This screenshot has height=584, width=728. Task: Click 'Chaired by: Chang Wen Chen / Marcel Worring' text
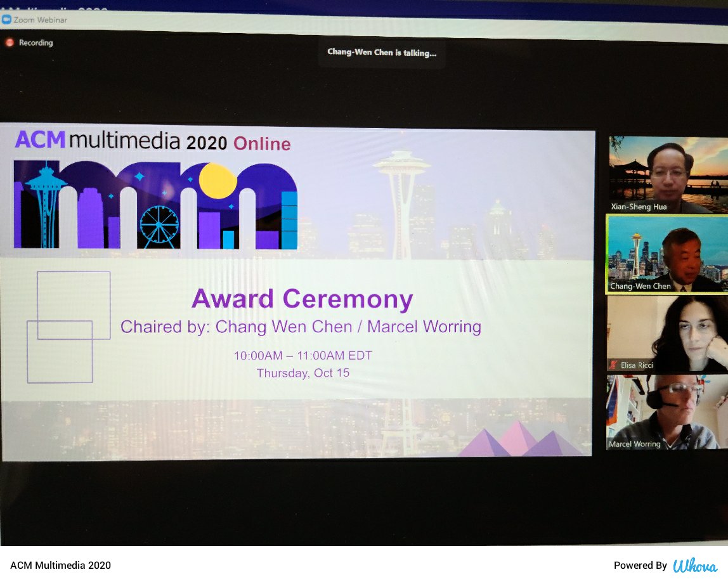click(301, 327)
